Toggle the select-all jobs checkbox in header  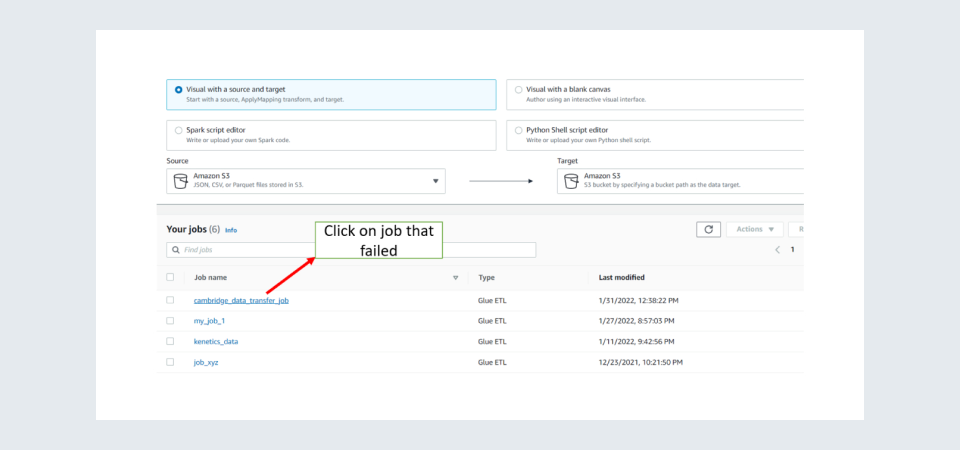(170, 277)
